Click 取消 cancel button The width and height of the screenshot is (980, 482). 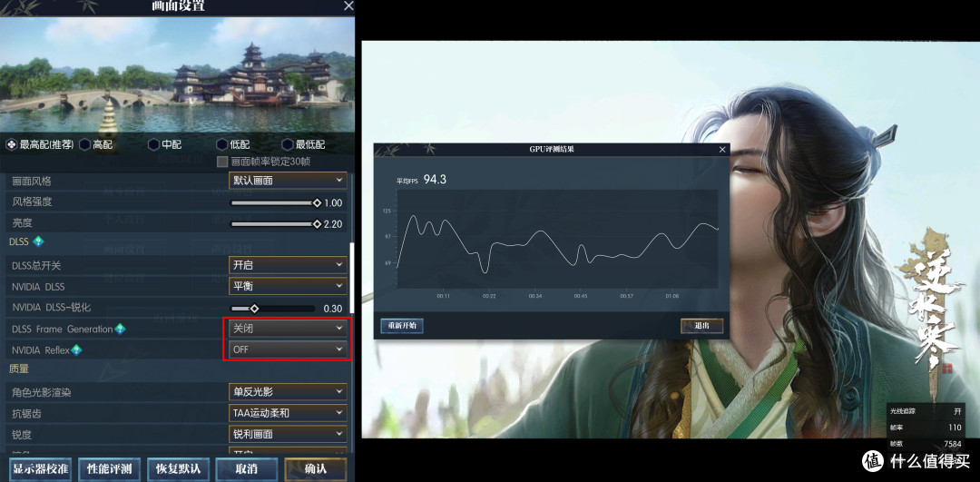coord(247,469)
